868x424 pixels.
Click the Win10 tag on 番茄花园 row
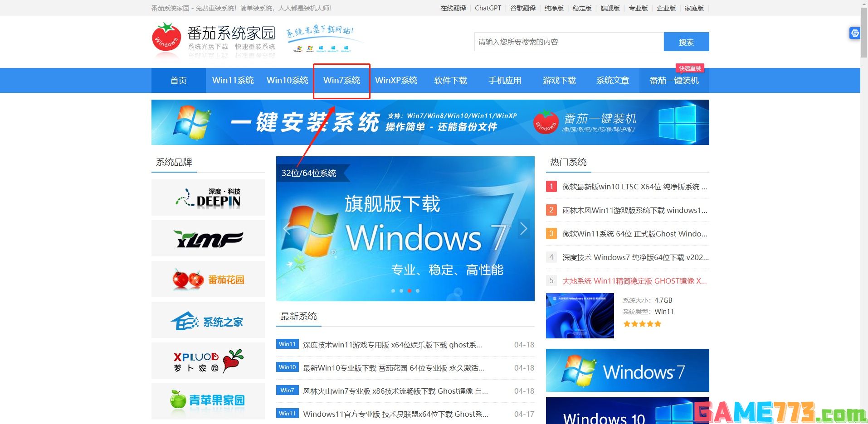288,367
